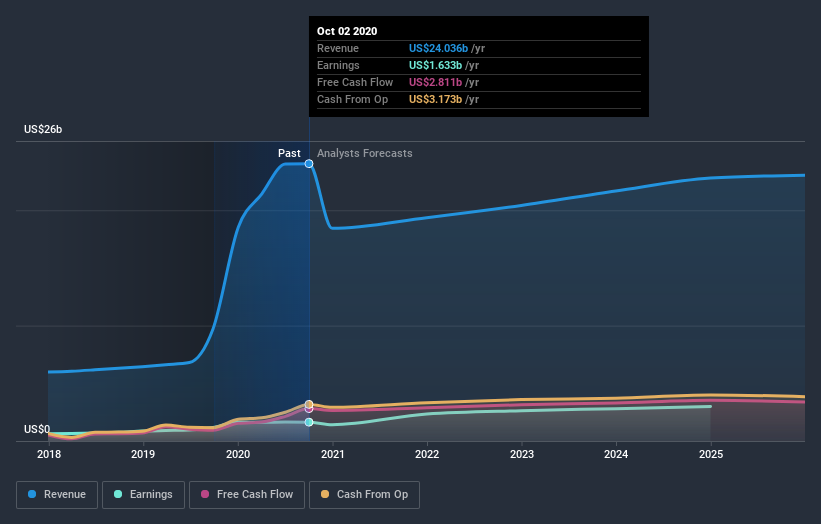821x524 pixels.
Task: Click the tooltip date 'Oct 02 2020'
Action: (347, 31)
